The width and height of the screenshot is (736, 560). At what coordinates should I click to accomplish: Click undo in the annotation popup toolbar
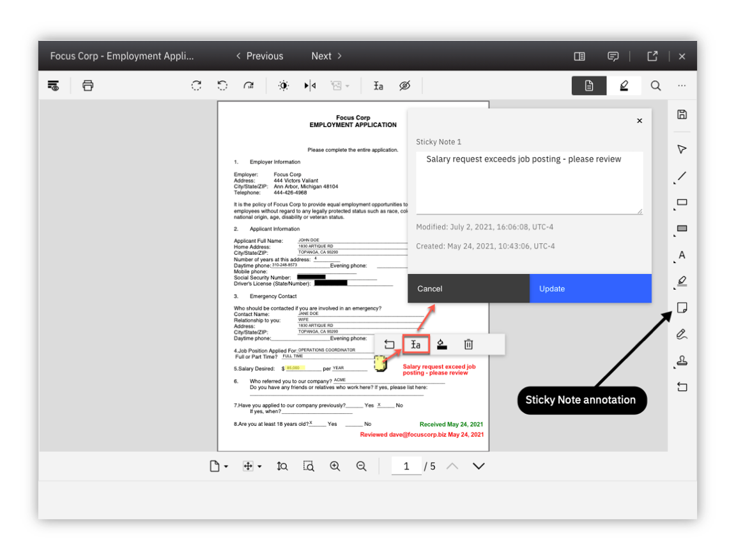pos(389,345)
